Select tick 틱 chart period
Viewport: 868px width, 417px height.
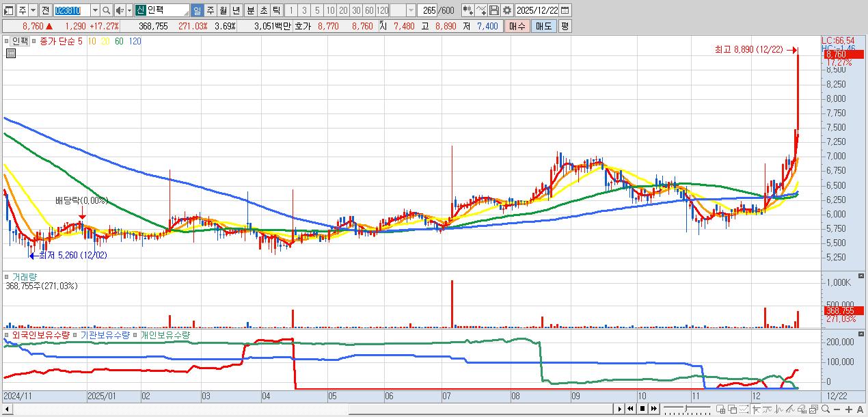pyautogui.click(x=276, y=10)
